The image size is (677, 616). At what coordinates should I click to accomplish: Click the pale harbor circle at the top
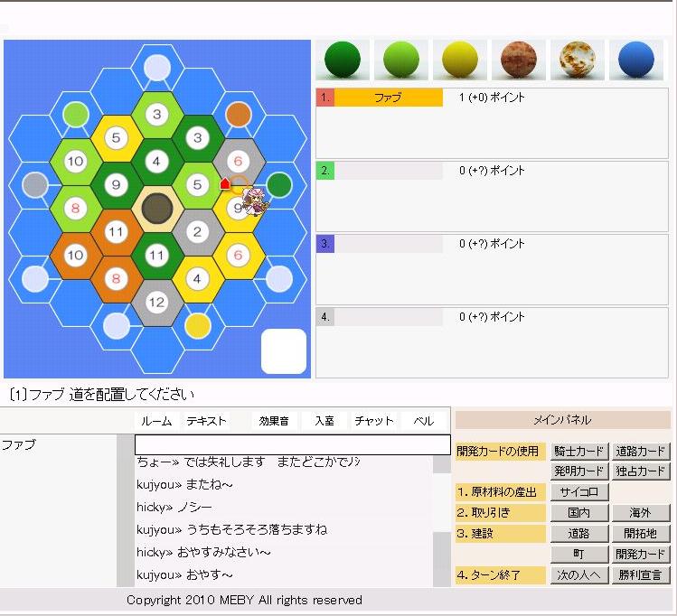(x=157, y=68)
